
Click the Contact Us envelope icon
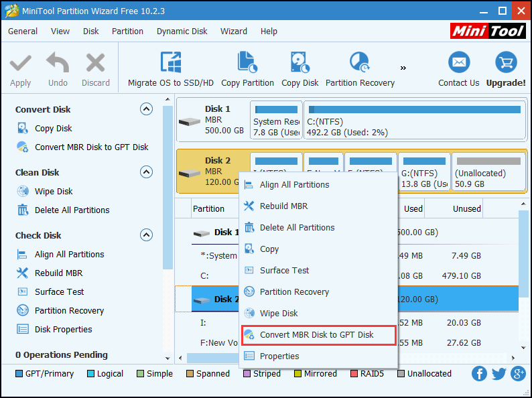coord(459,62)
